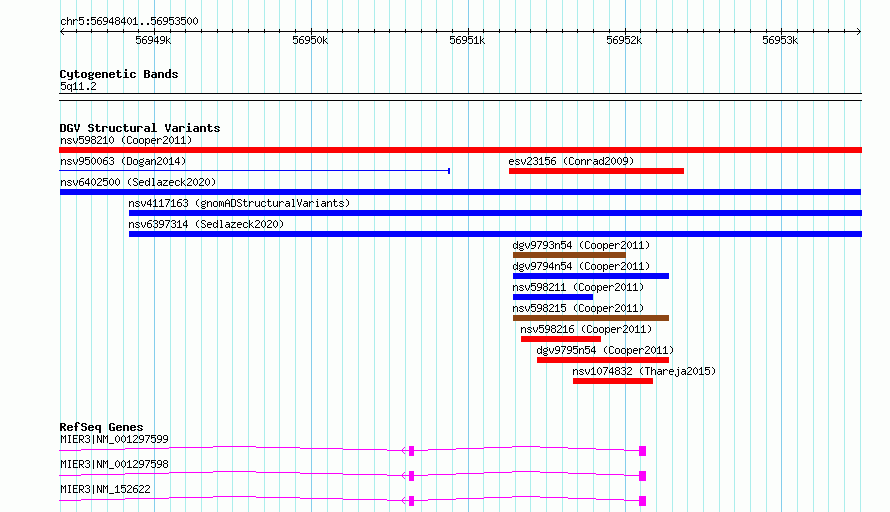Click right exon block of MIER3|NM_001297599

coord(643,451)
